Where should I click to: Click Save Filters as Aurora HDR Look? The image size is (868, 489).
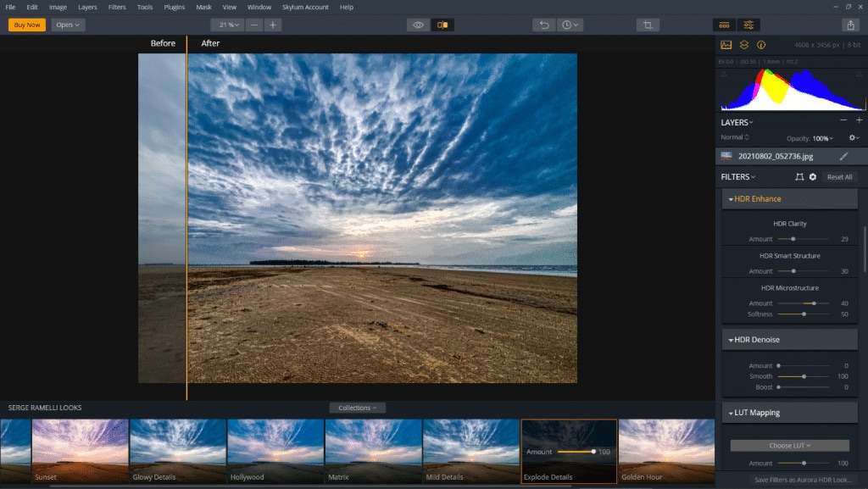(803, 480)
